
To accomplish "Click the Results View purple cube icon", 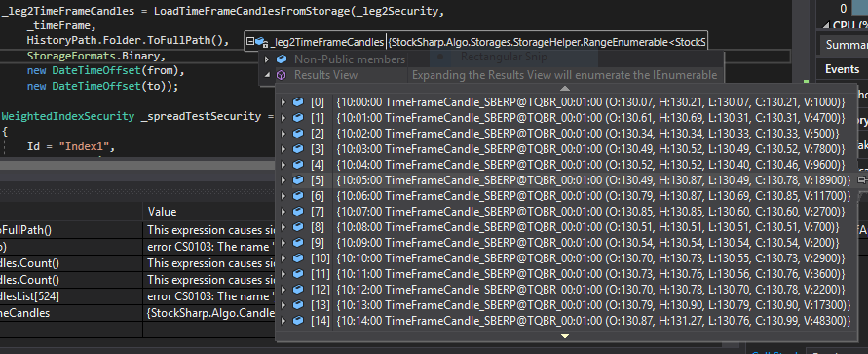I will pyautogui.click(x=282, y=75).
